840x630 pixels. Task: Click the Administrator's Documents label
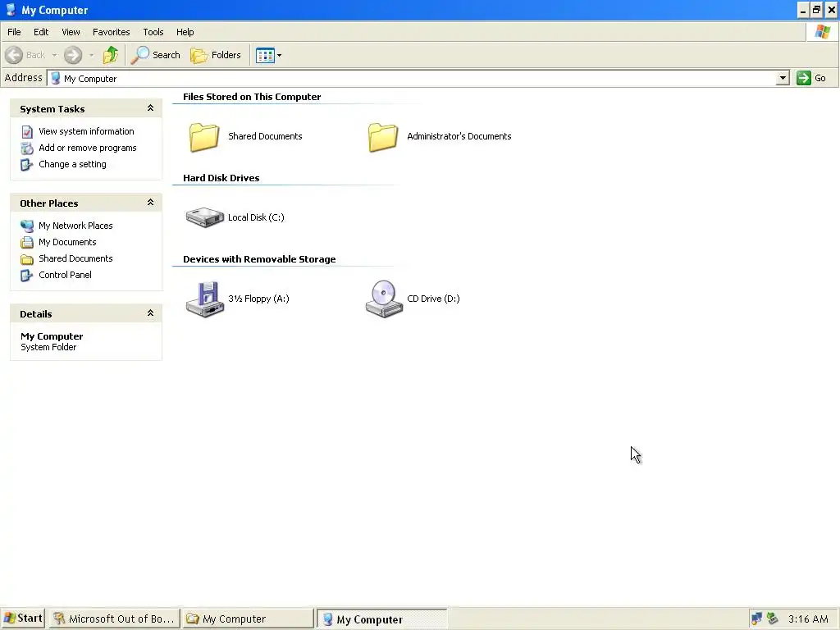(x=459, y=136)
